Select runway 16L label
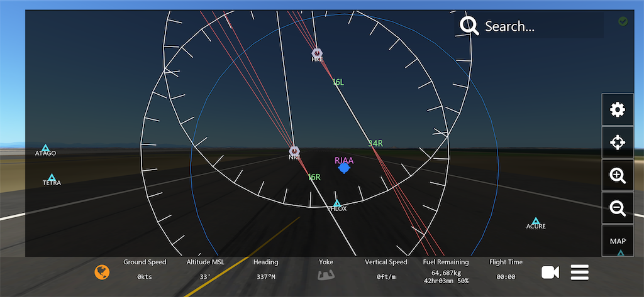This screenshot has height=297, width=644. coord(338,82)
